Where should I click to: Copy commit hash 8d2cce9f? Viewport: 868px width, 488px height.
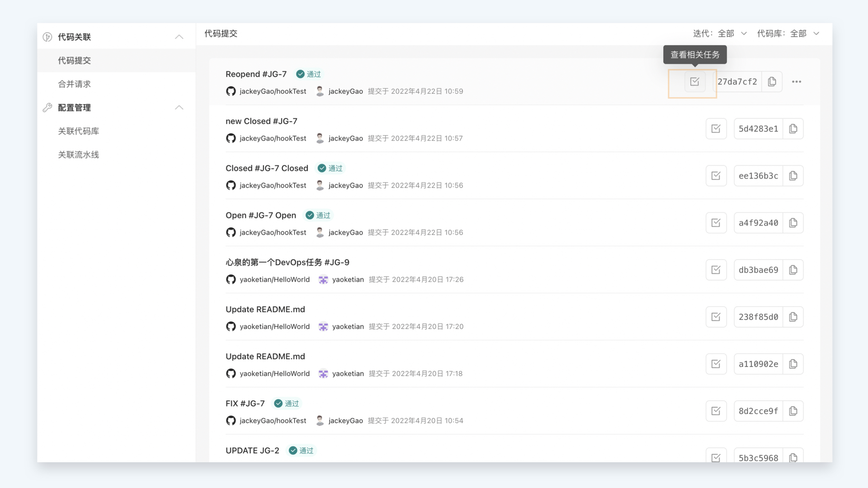pos(793,411)
